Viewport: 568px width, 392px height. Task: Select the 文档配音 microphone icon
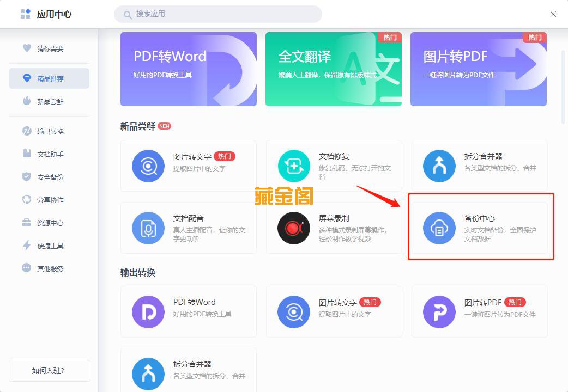pyautogui.click(x=147, y=228)
